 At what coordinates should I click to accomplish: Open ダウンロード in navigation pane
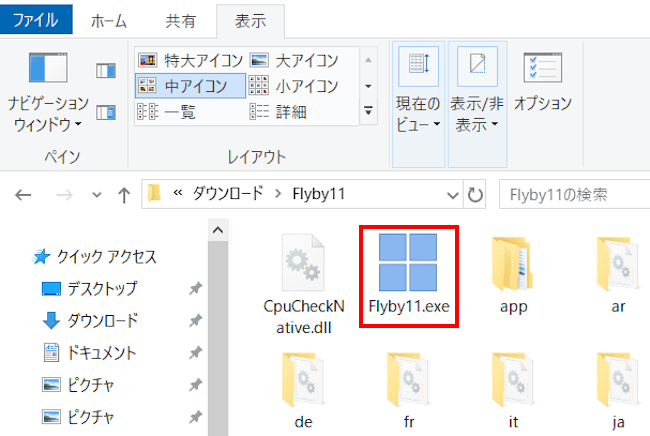pos(90,320)
